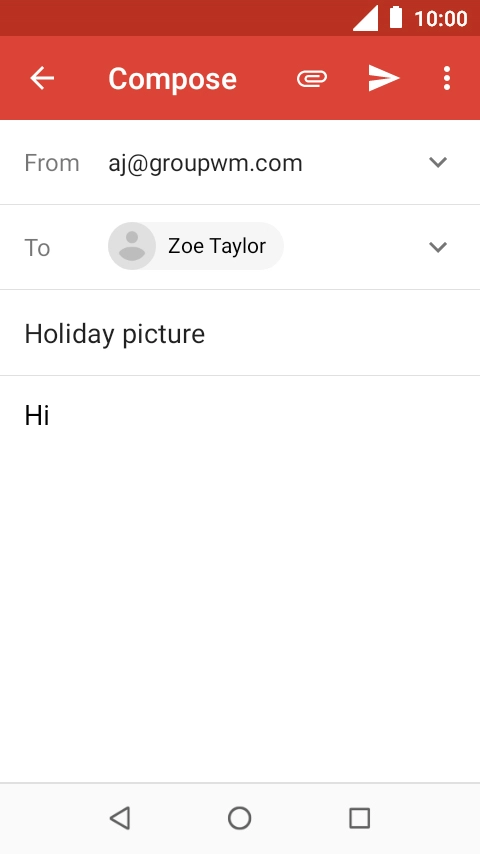Attach a file with the paperclip icon
Viewport: 480px width, 854px height.
coord(312,79)
